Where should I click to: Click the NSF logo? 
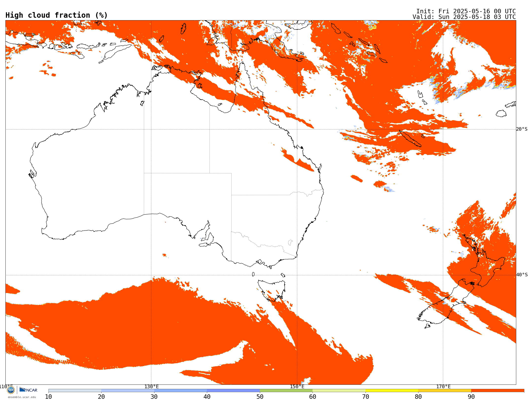11,390
